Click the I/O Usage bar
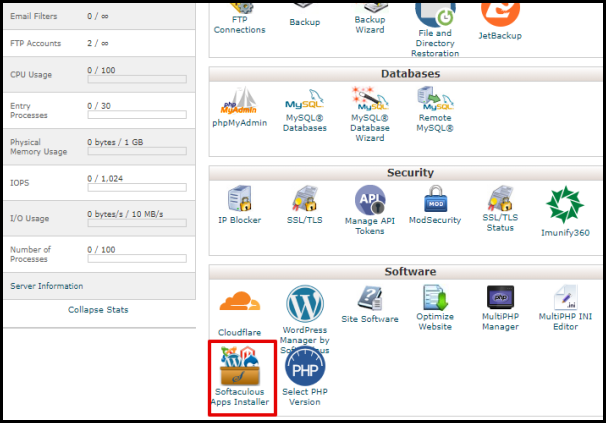The image size is (606, 423). coord(137,223)
